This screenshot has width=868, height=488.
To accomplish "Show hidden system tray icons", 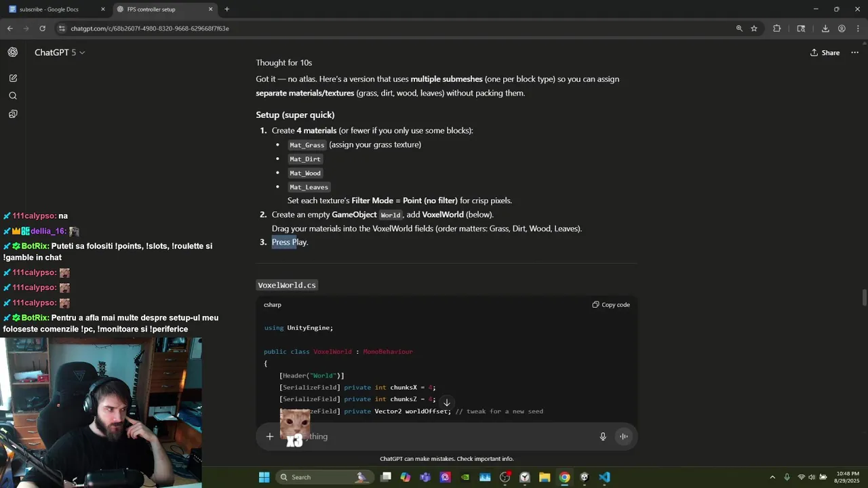I will (772, 477).
